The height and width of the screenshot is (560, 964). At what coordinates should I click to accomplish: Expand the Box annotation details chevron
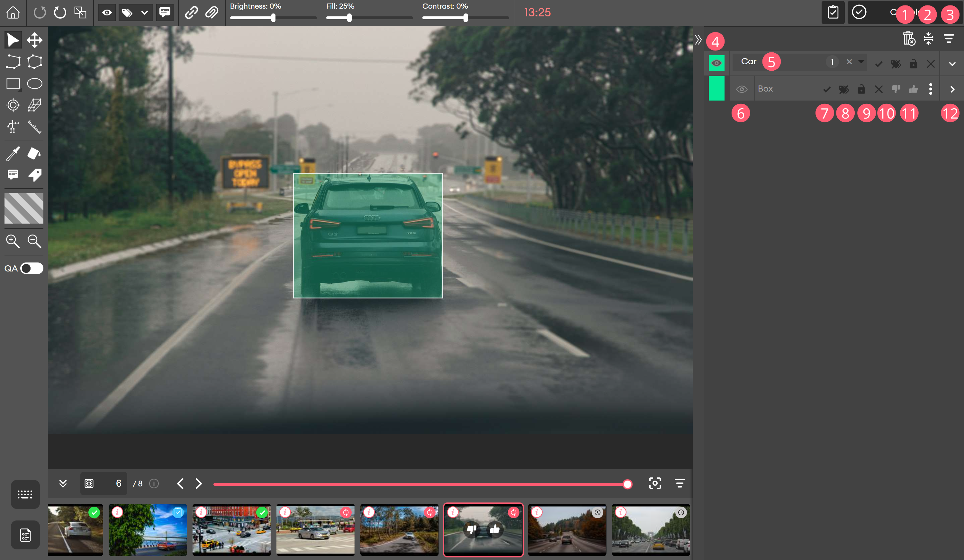(x=952, y=89)
